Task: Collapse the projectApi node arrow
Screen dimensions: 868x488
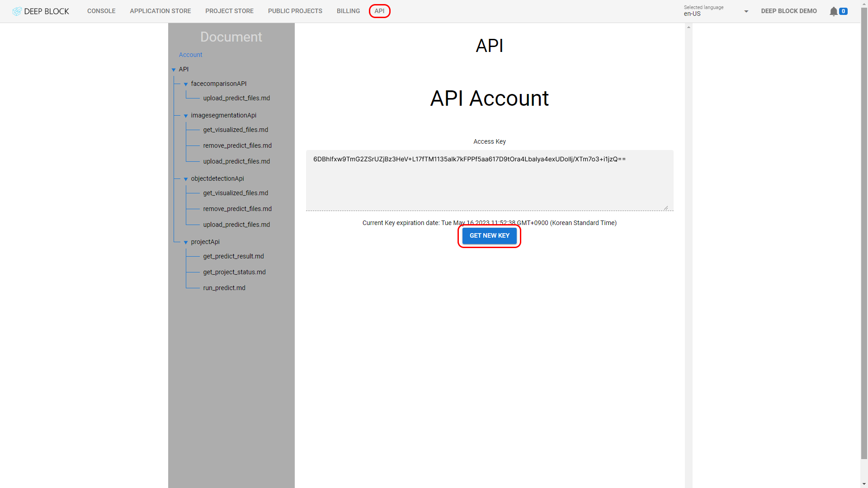Action: [x=185, y=242]
